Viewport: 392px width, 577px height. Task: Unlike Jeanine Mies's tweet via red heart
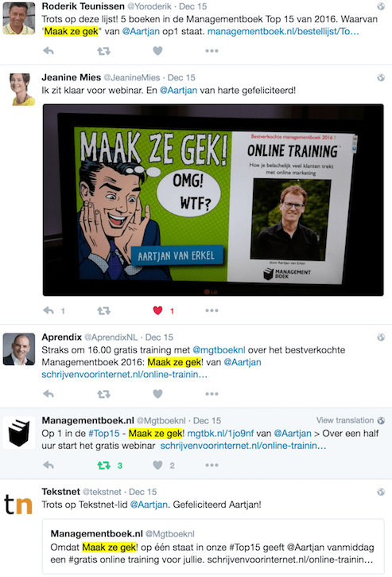click(157, 310)
